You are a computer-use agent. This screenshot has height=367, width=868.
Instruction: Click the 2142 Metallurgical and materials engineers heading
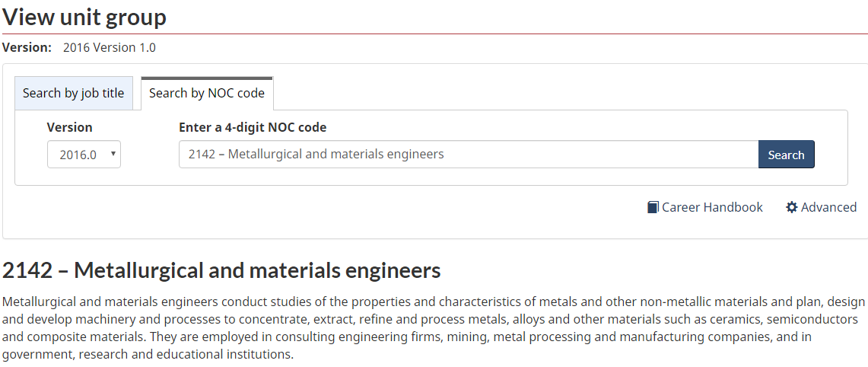[221, 270]
